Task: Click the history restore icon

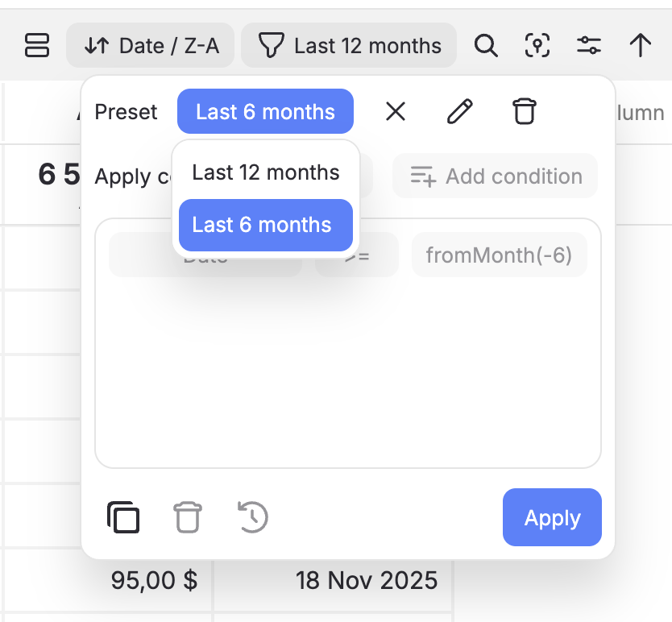Action: (x=253, y=517)
